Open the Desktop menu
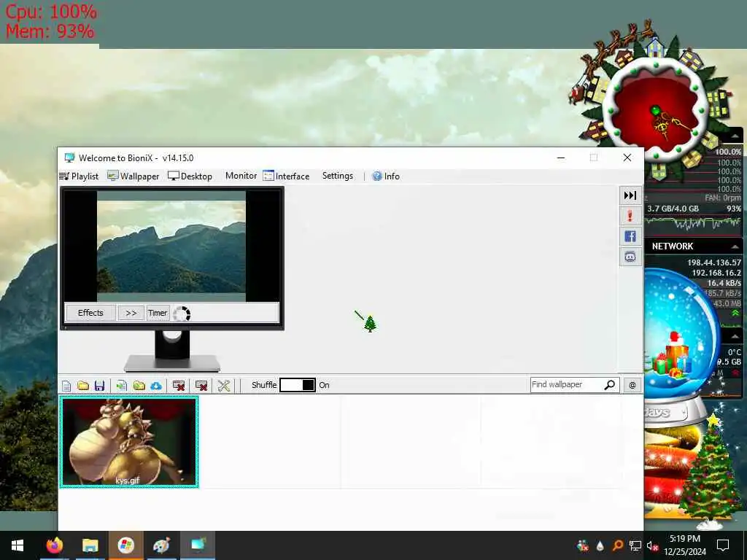 [x=190, y=176]
